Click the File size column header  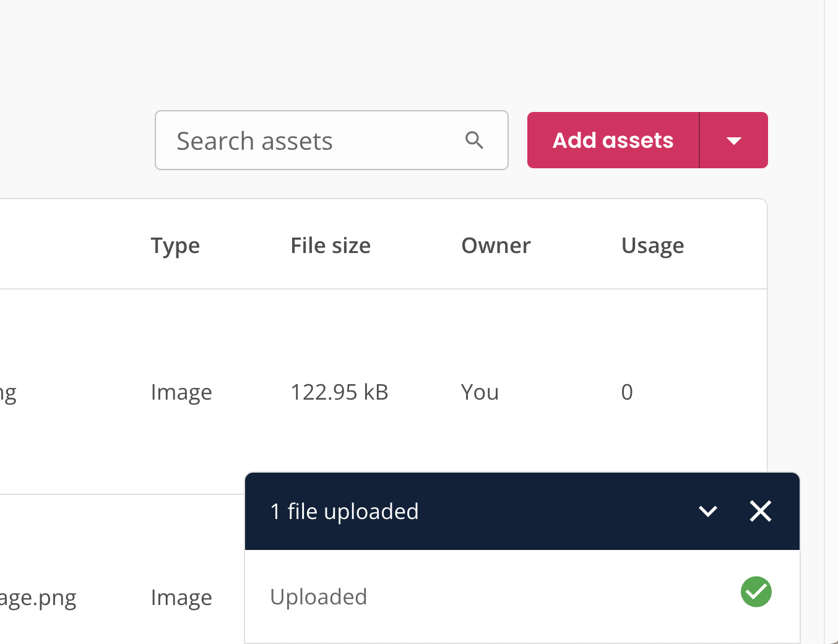330,246
